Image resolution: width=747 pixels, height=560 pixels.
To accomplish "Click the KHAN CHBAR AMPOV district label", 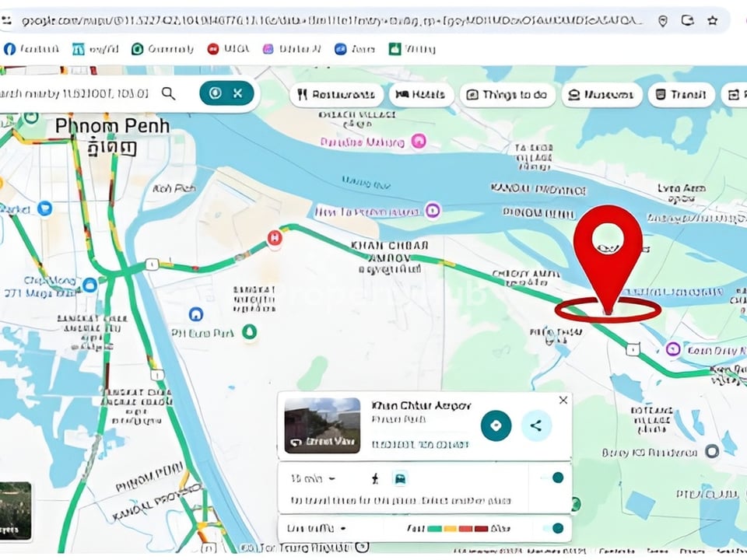I will [389, 251].
